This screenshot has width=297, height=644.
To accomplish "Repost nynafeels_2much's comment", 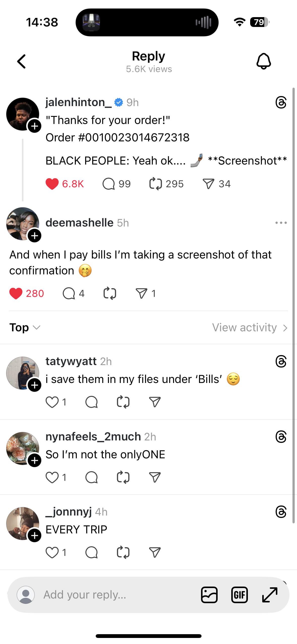I will 123,477.
